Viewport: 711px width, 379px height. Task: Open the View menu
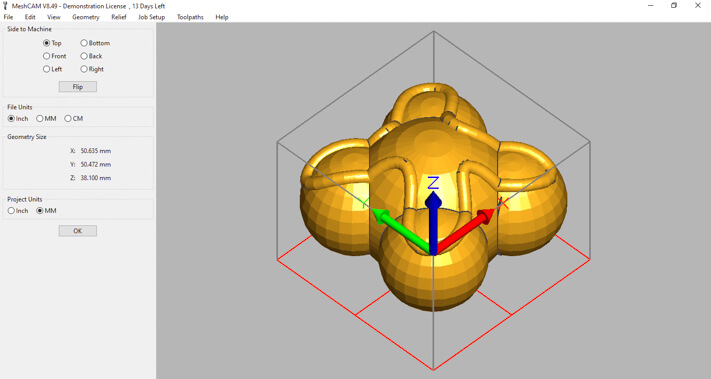pos(54,17)
